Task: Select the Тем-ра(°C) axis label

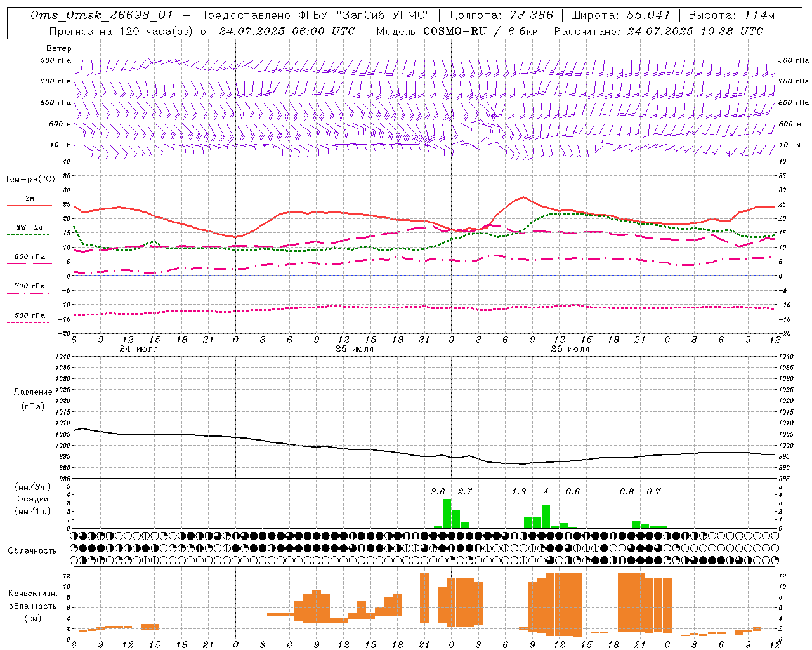Action: [x=30, y=180]
